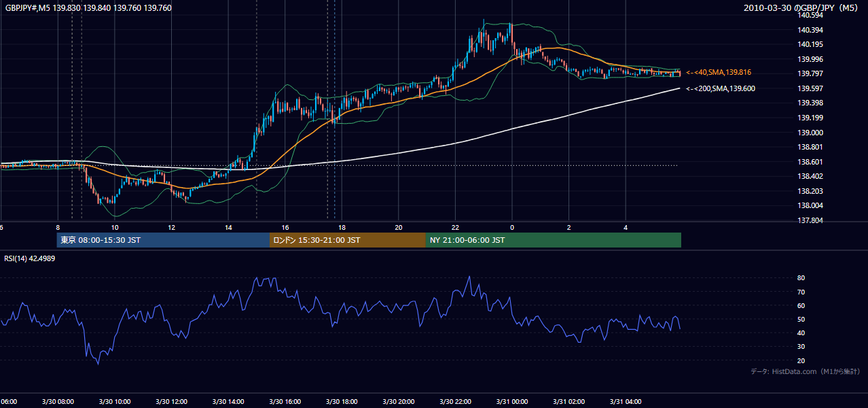Select the 東京 08:00-15:30 JST session bar
868x408 pixels.
pyautogui.click(x=163, y=240)
